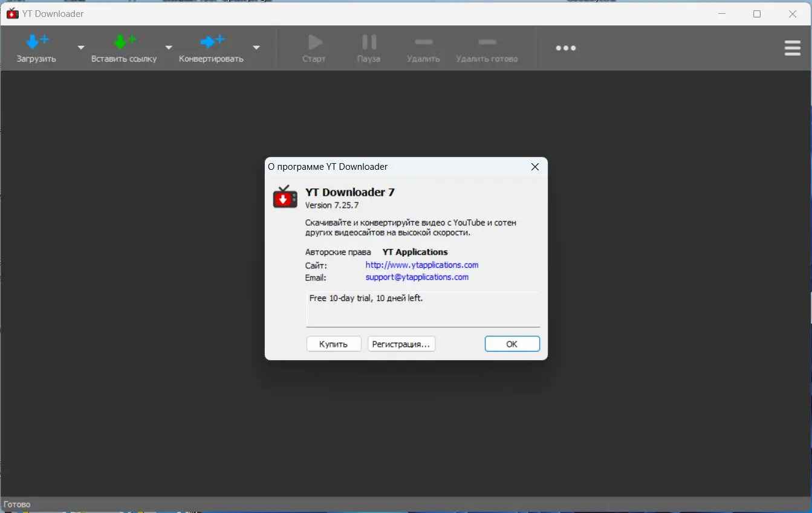The image size is (812, 513).
Task: Confirm the about dialog with OK
Action: click(512, 343)
